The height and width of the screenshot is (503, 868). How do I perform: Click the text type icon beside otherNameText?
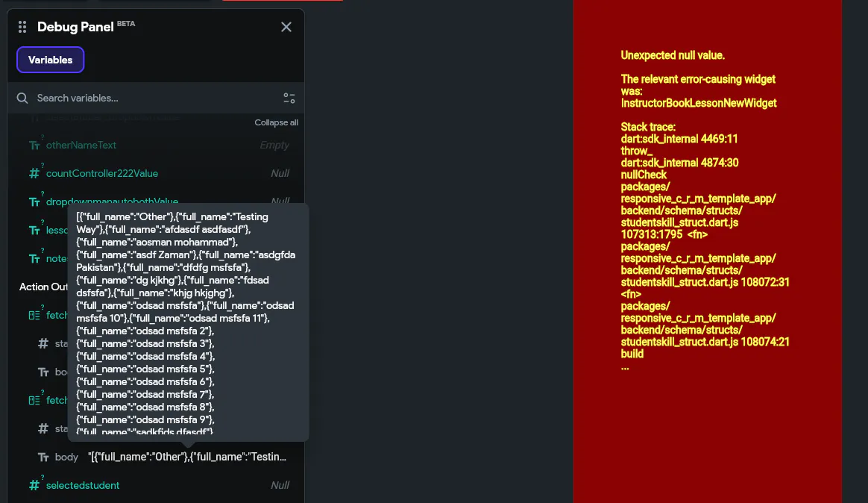34,145
